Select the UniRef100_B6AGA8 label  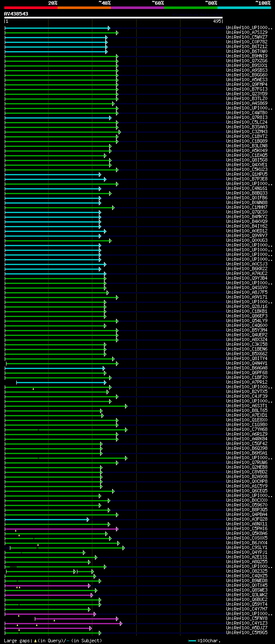coord(247,368)
